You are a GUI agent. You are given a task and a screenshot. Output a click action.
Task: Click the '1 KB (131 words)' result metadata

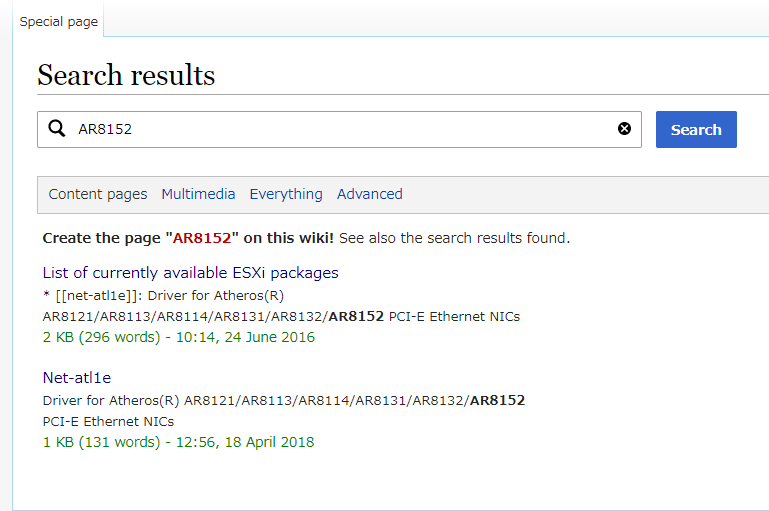(102, 442)
